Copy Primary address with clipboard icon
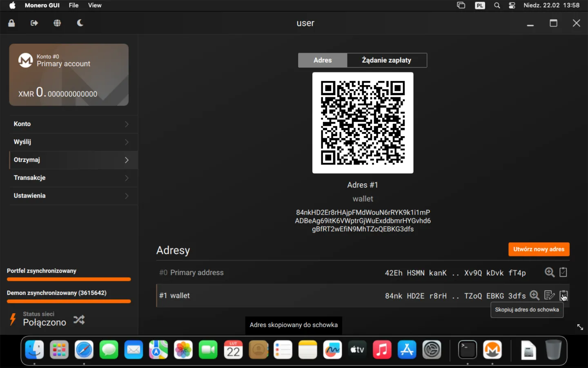The image size is (588, 368). (x=563, y=272)
